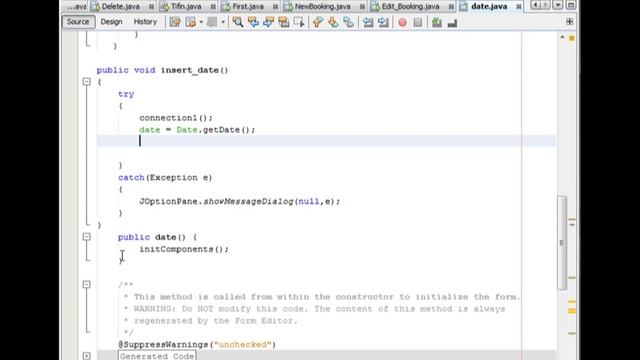Image resolution: width=640 pixels, height=360 pixels.
Task: Open the Tifin.java tab
Action: (186, 7)
